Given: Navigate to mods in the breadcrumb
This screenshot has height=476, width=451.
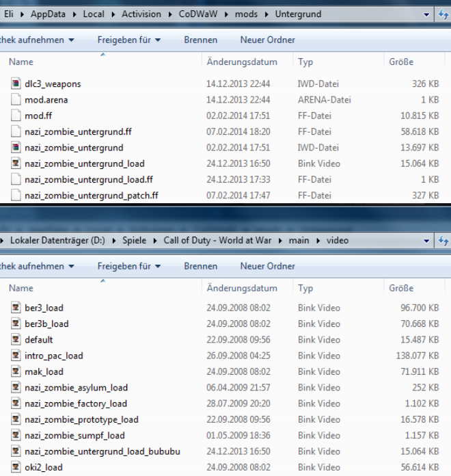Looking at the screenshot, I should coord(246,14).
